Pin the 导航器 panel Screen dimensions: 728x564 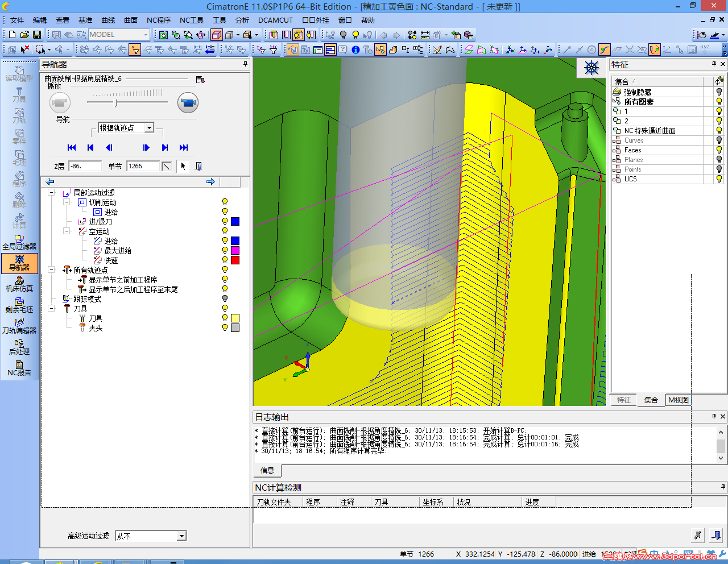coord(245,64)
